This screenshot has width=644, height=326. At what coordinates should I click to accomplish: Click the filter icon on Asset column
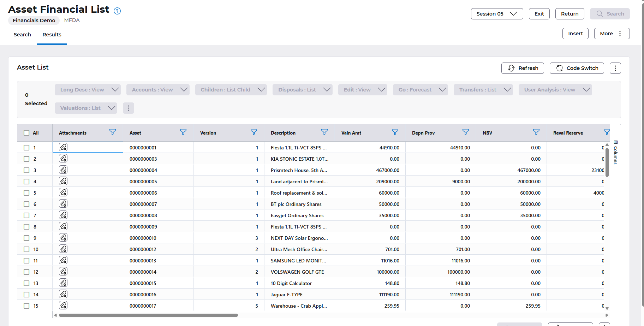(x=183, y=132)
